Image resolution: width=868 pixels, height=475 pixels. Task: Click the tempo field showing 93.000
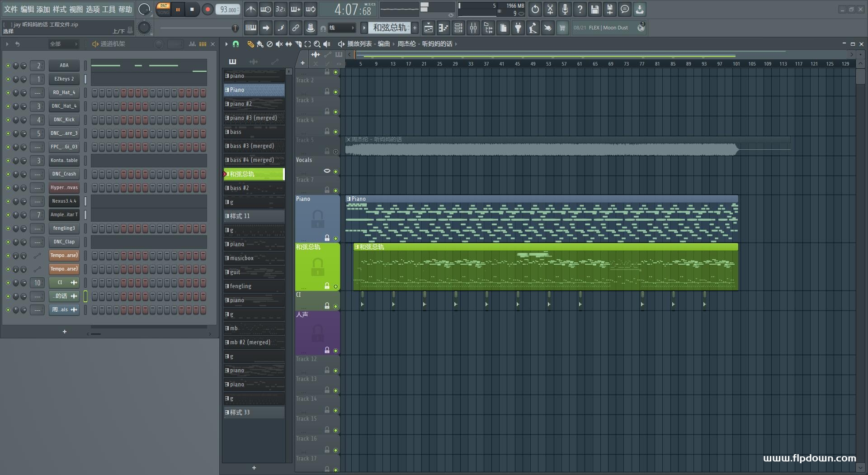(x=228, y=9)
